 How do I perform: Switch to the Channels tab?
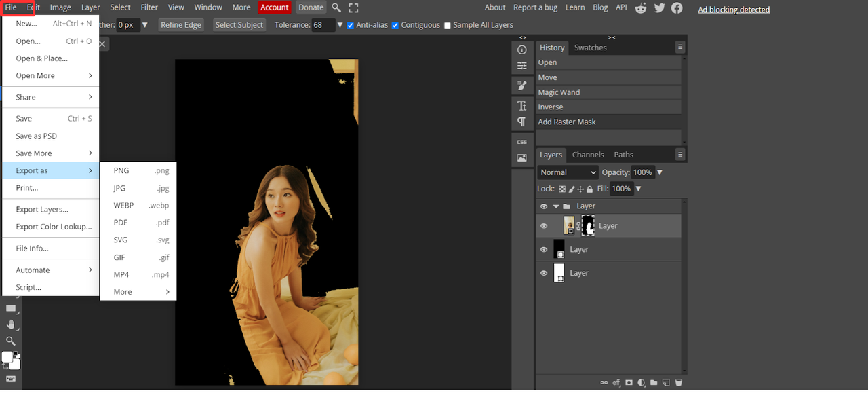click(x=588, y=155)
